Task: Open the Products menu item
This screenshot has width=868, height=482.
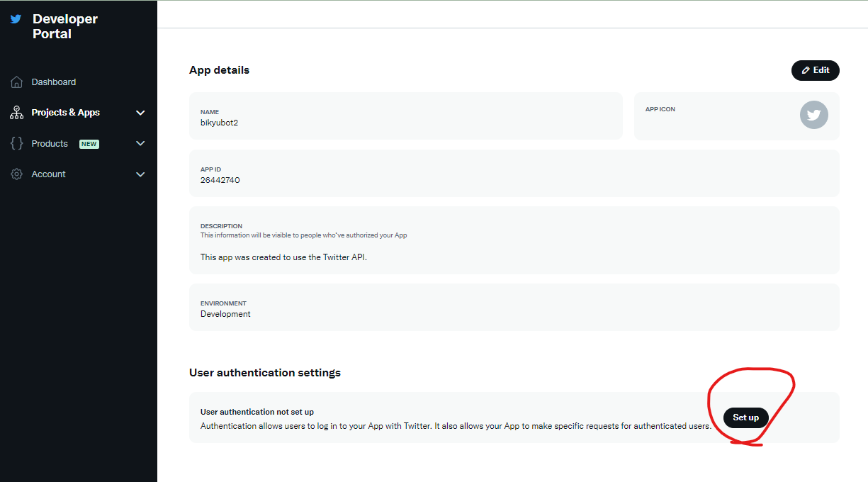Action: pos(50,143)
